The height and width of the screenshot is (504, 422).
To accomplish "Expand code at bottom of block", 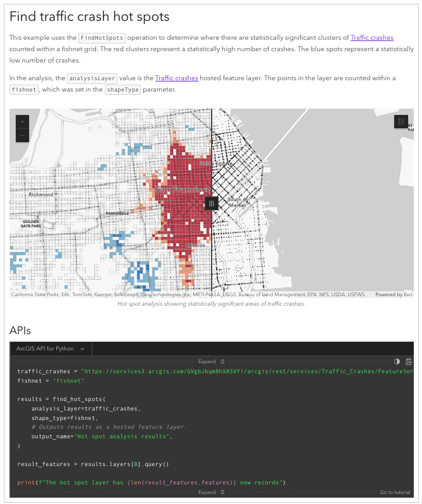I will pos(212,492).
